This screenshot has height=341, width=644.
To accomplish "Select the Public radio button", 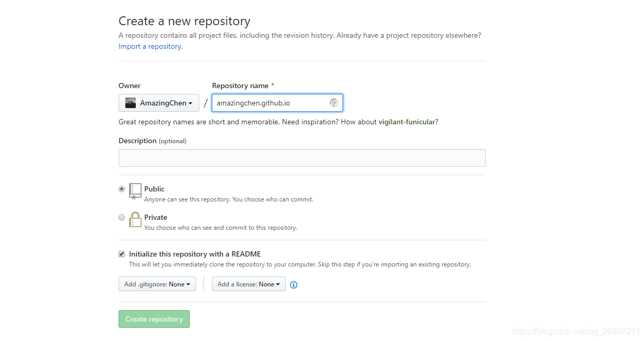I will coord(122,189).
